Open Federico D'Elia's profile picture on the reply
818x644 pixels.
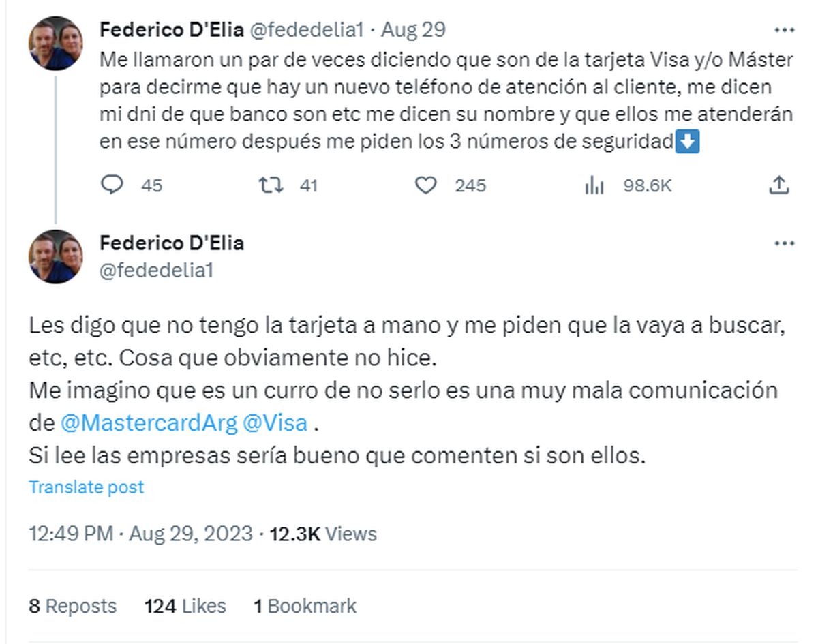(55, 256)
